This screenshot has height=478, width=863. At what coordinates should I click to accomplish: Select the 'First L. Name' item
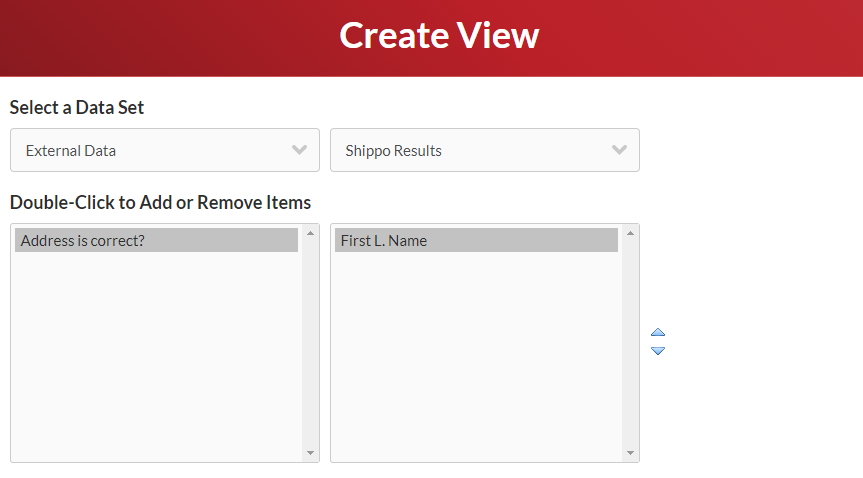[x=476, y=241]
